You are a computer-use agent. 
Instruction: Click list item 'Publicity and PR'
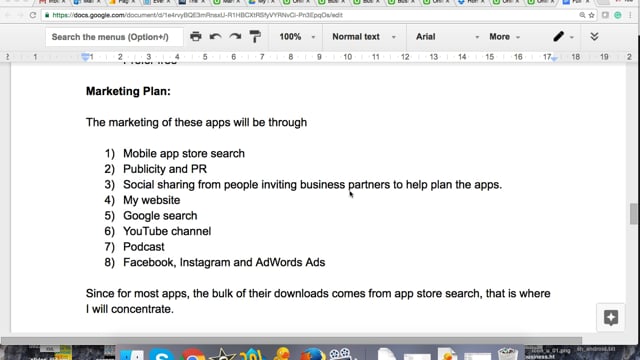tap(165, 169)
